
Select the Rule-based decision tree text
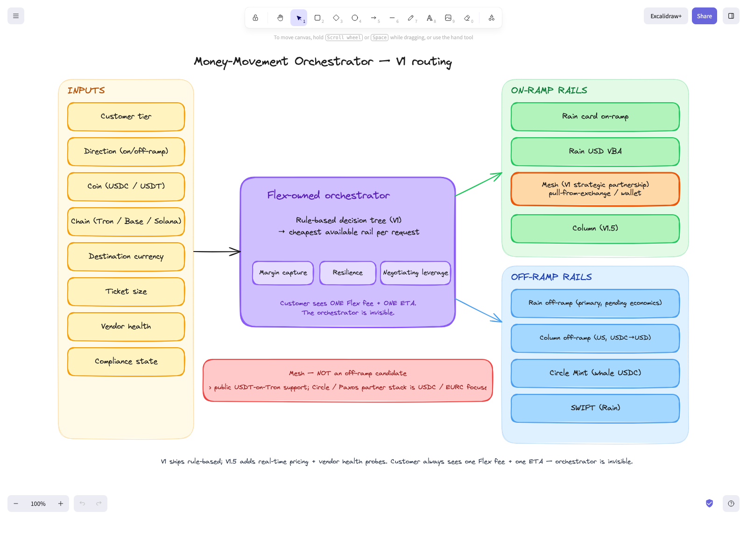tap(348, 226)
